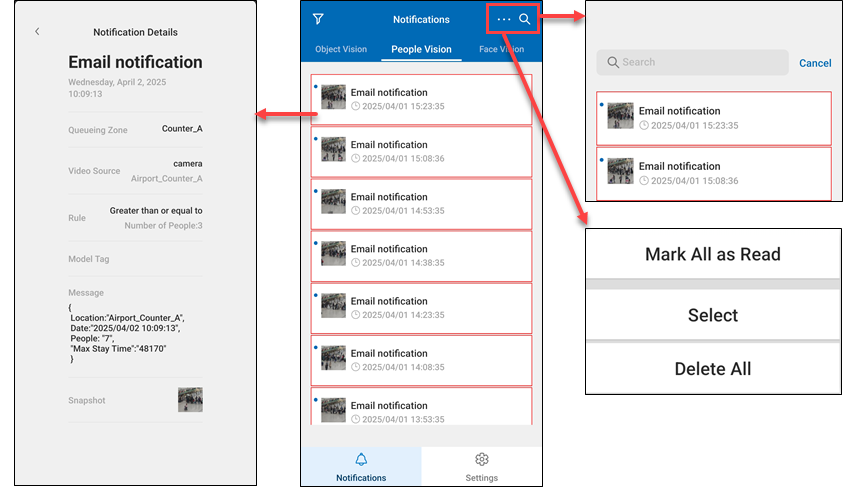The height and width of the screenshot is (487, 855).
Task: Open Settings gear icon in bottom bar
Action: pos(481,459)
